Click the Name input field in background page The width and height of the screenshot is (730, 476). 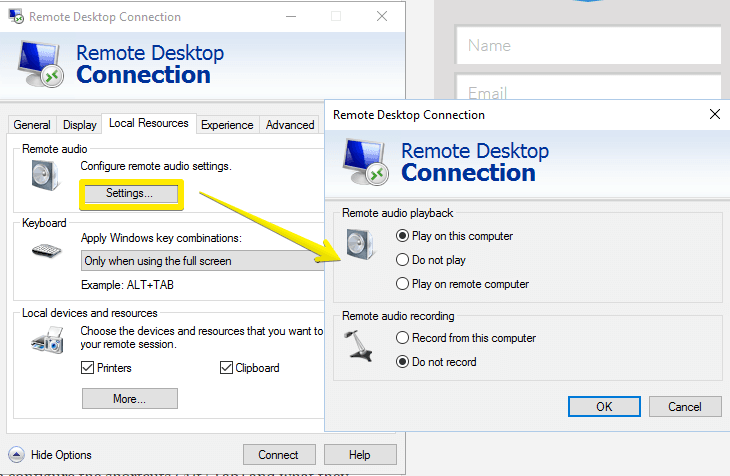(x=588, y=45)
